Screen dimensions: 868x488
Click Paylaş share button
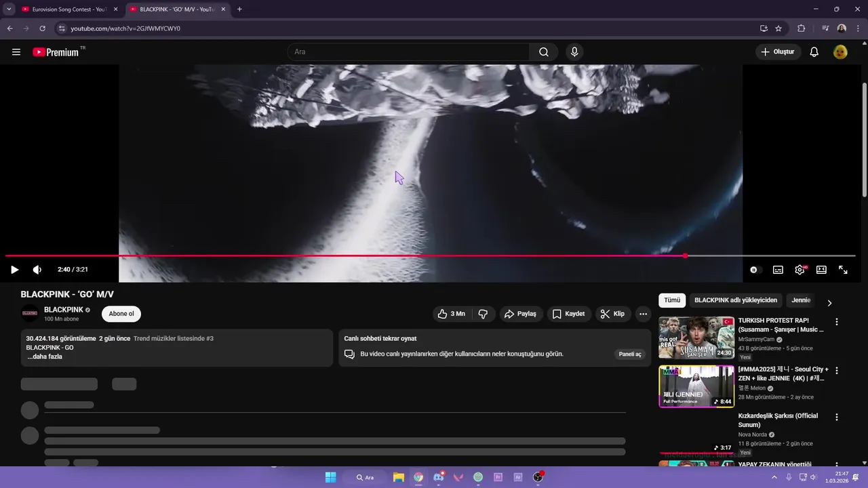(521, 314)
